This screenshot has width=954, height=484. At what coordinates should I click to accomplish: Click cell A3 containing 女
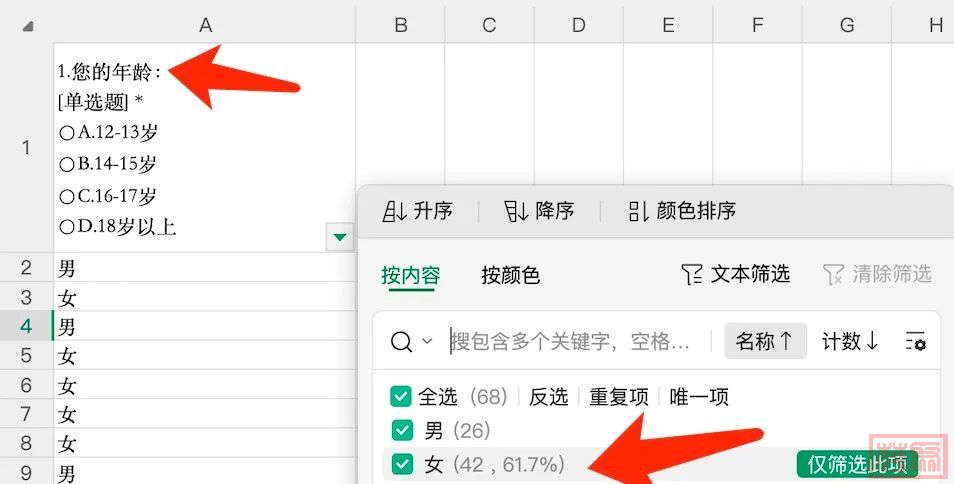205,297
